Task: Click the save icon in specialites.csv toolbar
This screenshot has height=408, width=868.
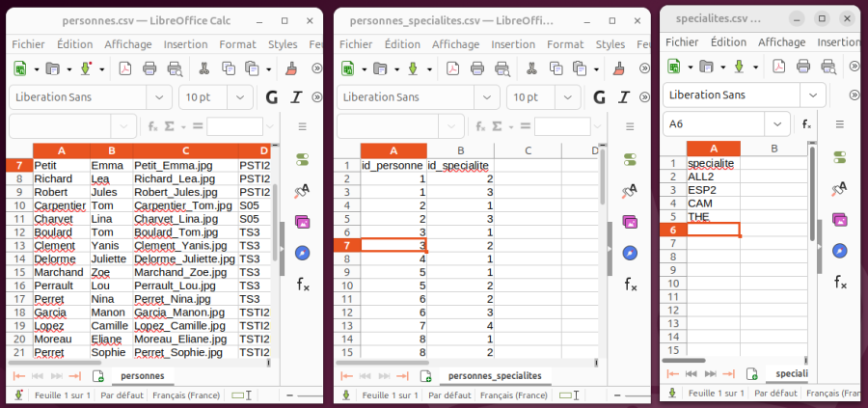Action: point(739,67)
